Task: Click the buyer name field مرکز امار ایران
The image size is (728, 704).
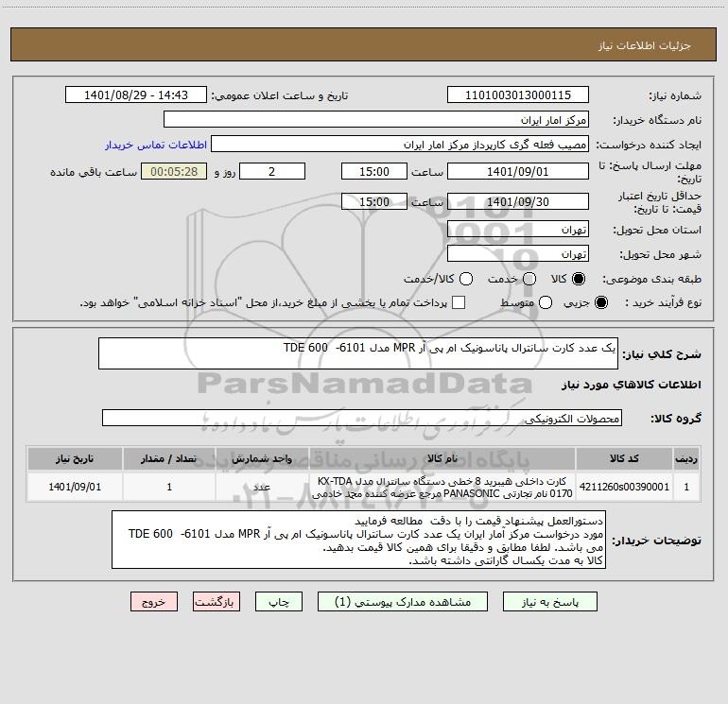Action: pos(376,120)
